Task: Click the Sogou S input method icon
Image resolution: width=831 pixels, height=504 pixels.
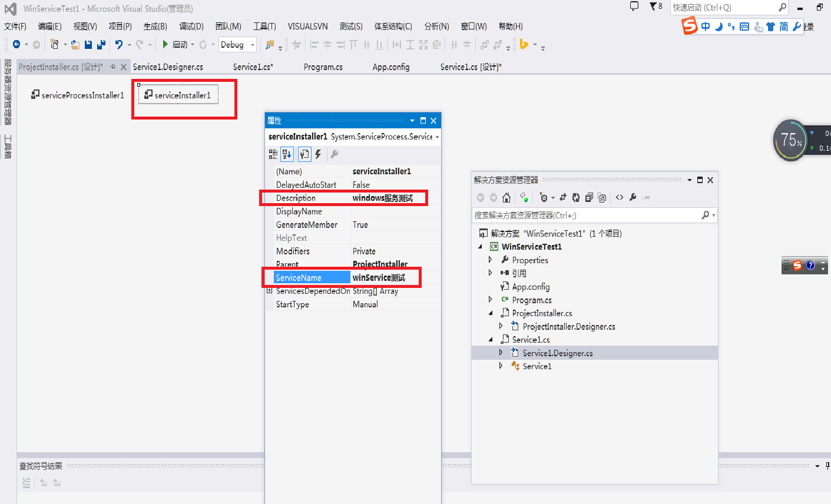Action: click(x=690, y=26)
